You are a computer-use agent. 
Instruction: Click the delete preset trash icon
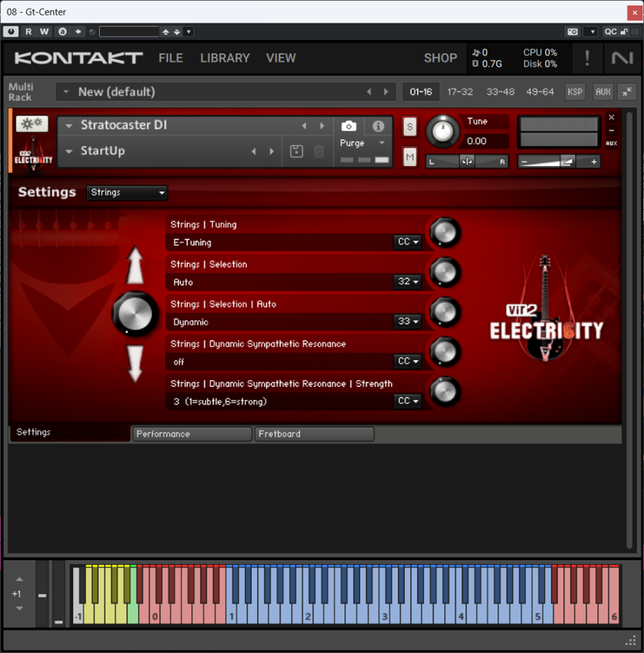(319, 151)
